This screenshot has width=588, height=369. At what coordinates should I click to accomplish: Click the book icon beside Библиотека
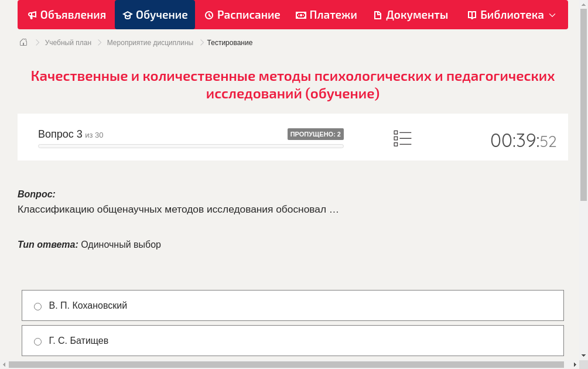pos(471,15)
